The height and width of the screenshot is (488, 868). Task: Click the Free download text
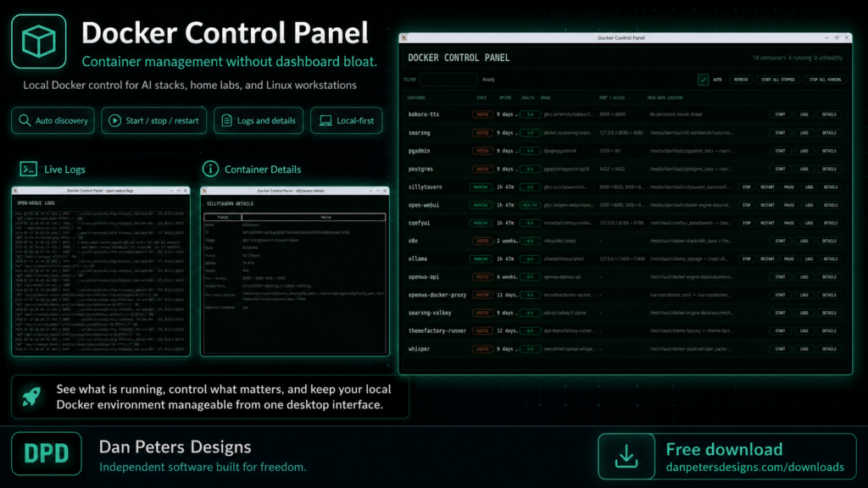[724, 449]
